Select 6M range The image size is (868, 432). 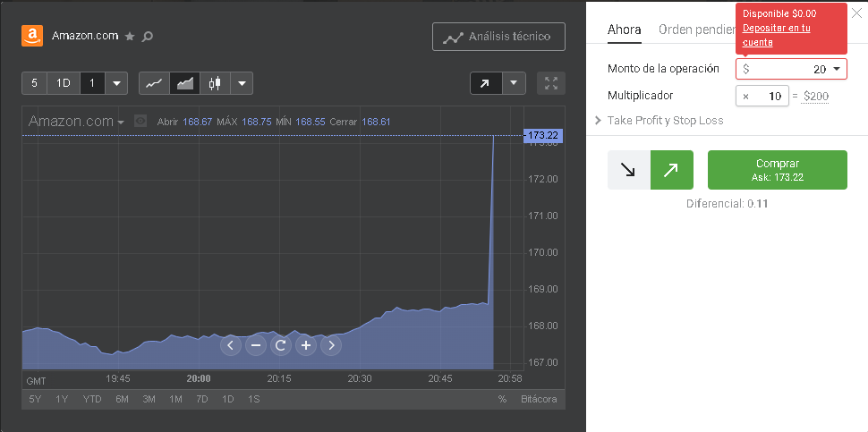coord(123,399)
